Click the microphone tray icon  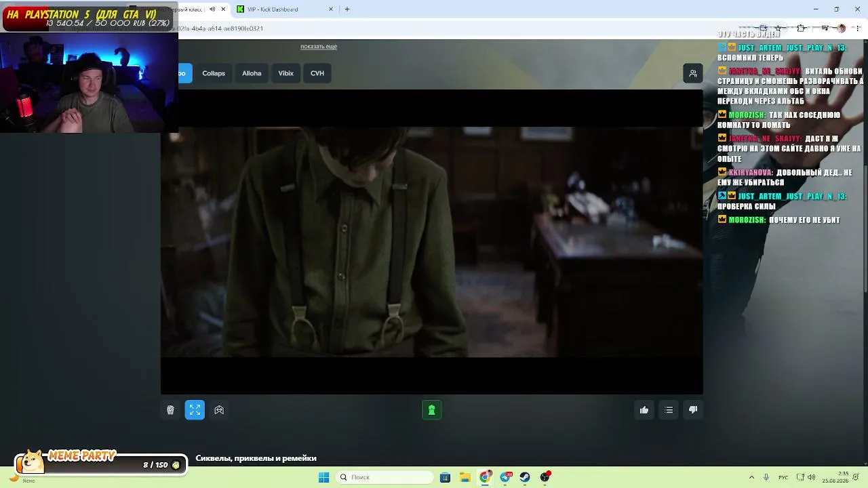[x=766, y=477]
